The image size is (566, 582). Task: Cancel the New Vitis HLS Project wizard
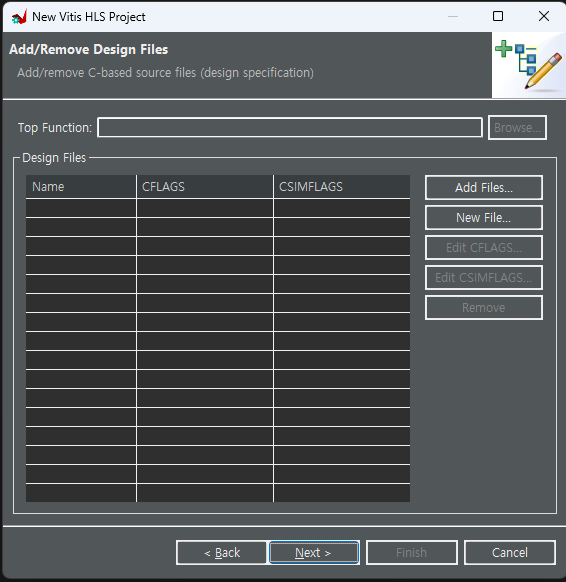(x=510, y=553)
